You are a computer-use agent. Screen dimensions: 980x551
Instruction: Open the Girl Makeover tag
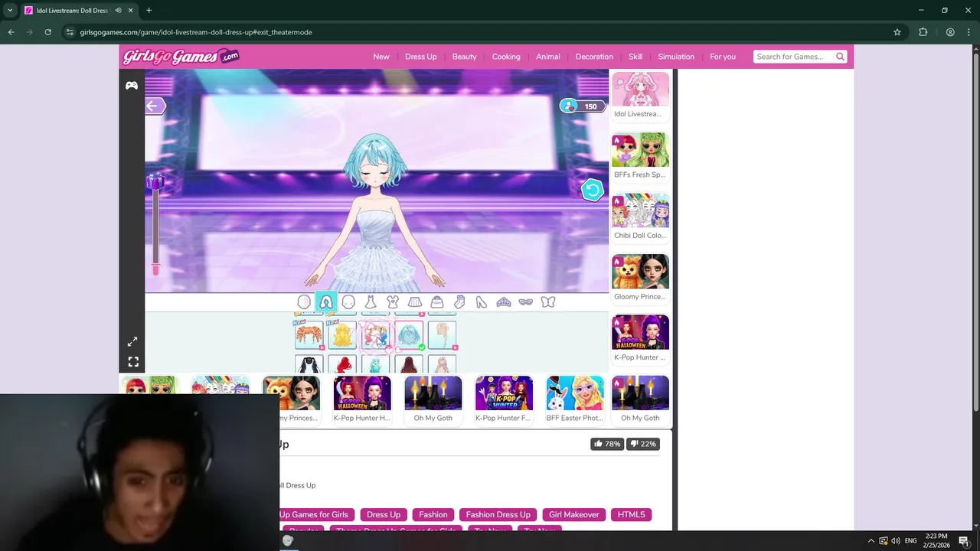574,515
